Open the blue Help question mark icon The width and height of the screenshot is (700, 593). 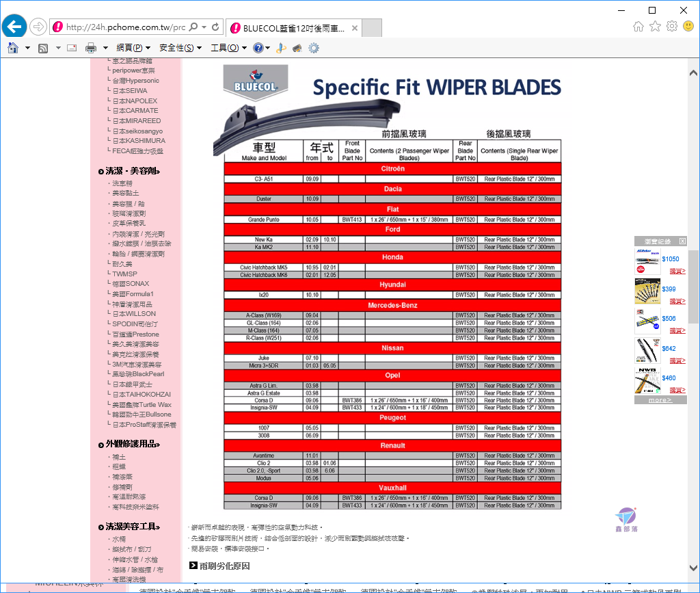(258, 48)
